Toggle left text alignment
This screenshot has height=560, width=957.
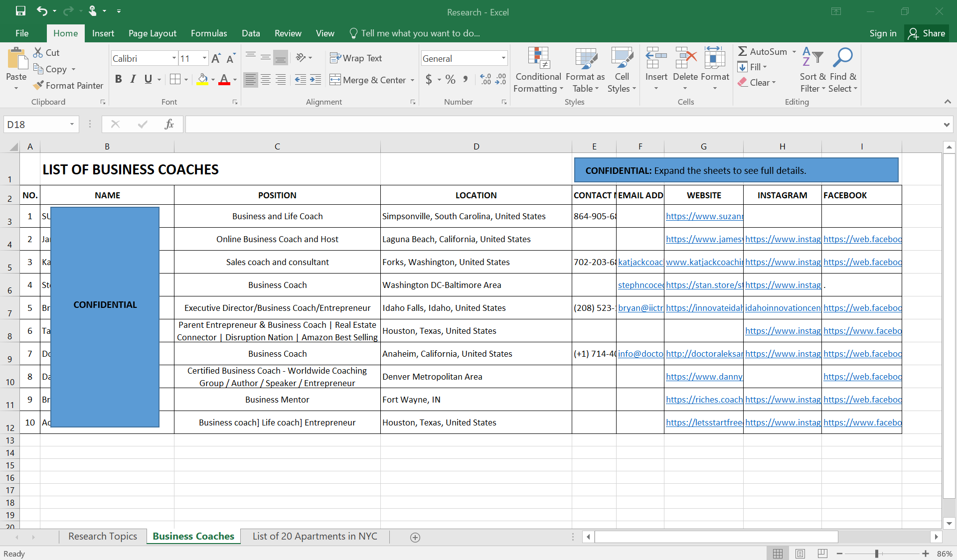[x=251, y=80]
